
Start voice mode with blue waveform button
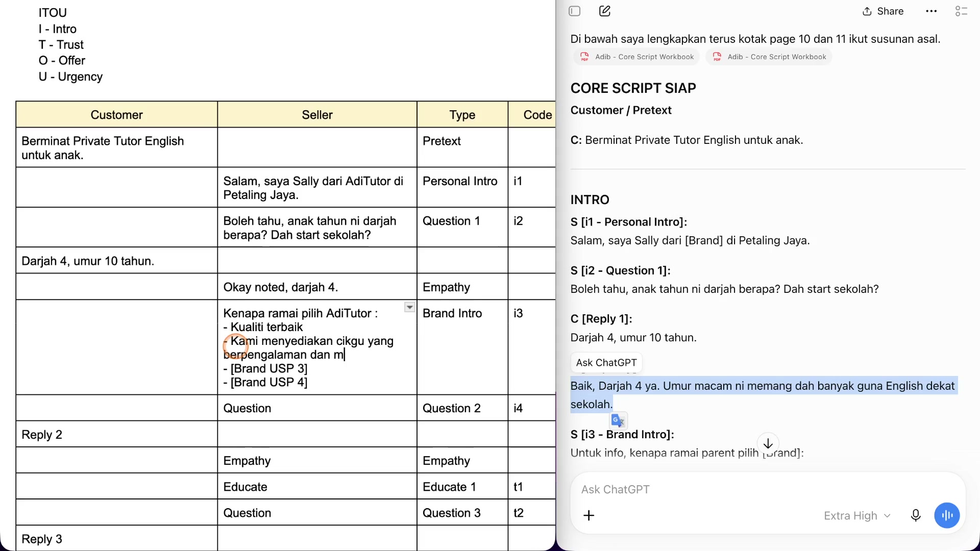947,515
